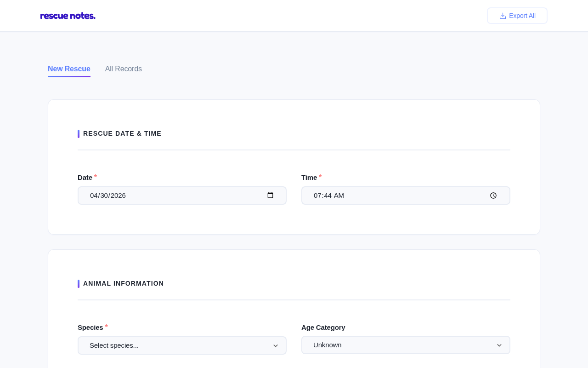Select the year 2026 in Date field
This screenshot has height=368, width=588.
tap(119, 195)
